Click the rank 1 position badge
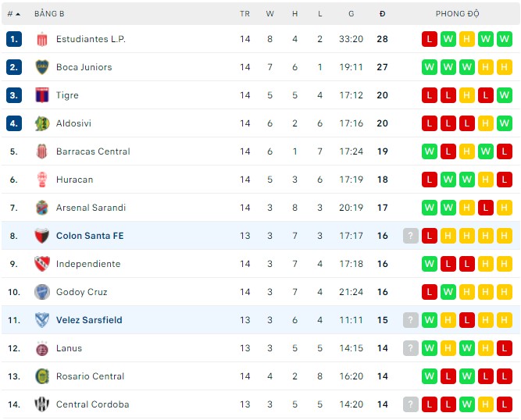The height and width of the screenshot is (420, 521). click(14, 39)
